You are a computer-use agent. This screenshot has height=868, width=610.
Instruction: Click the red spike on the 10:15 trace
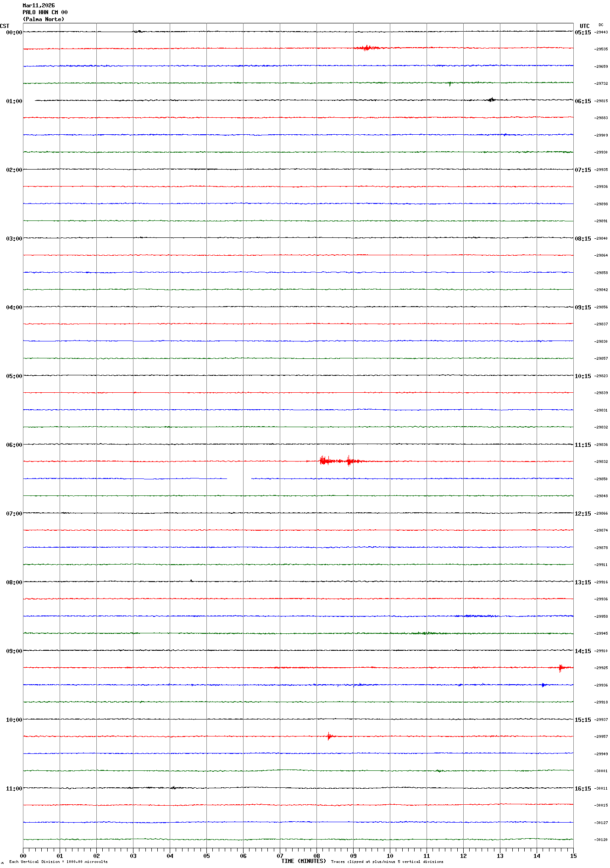(x=329, y=736)
